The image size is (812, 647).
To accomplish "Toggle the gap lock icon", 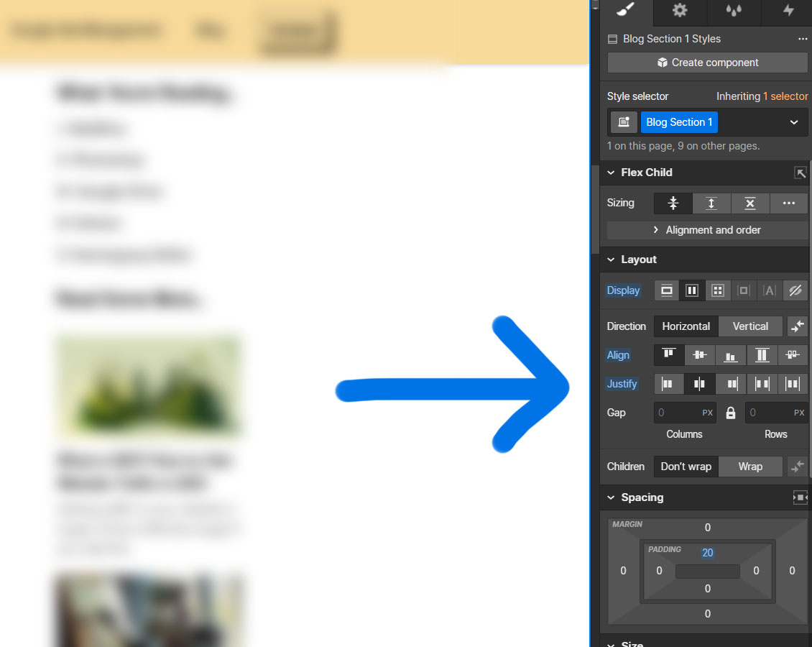I will coord(731,413).
